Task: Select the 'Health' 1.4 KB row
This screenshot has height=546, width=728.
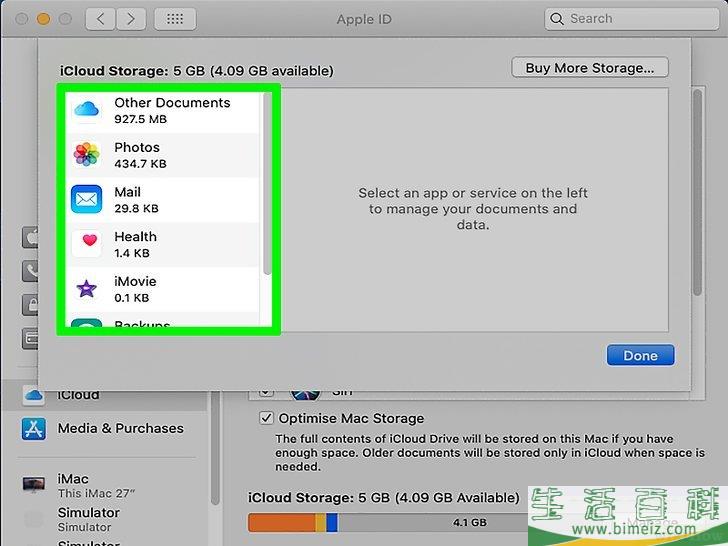Action: 162,244
